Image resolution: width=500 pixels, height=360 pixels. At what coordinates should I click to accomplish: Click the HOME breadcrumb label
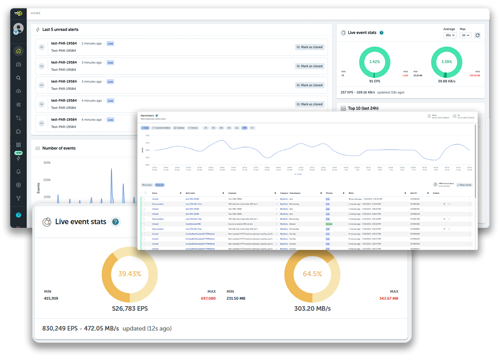tap(36, 13)
